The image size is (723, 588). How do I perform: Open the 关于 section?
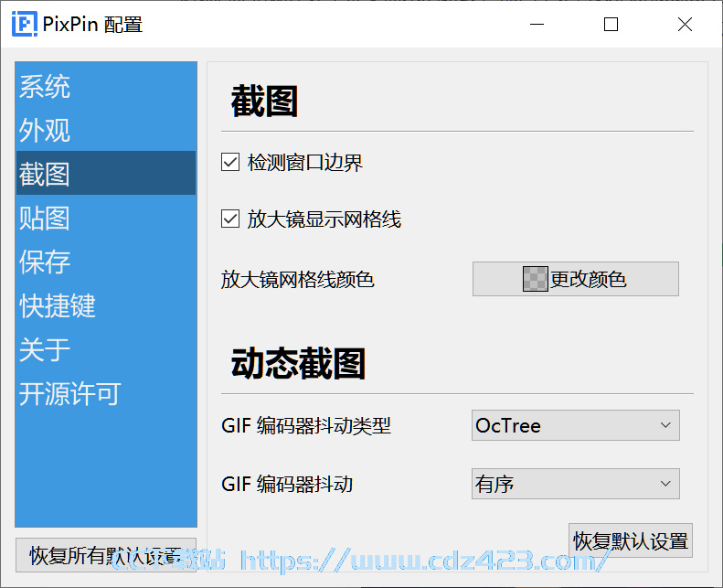(106, 349)
